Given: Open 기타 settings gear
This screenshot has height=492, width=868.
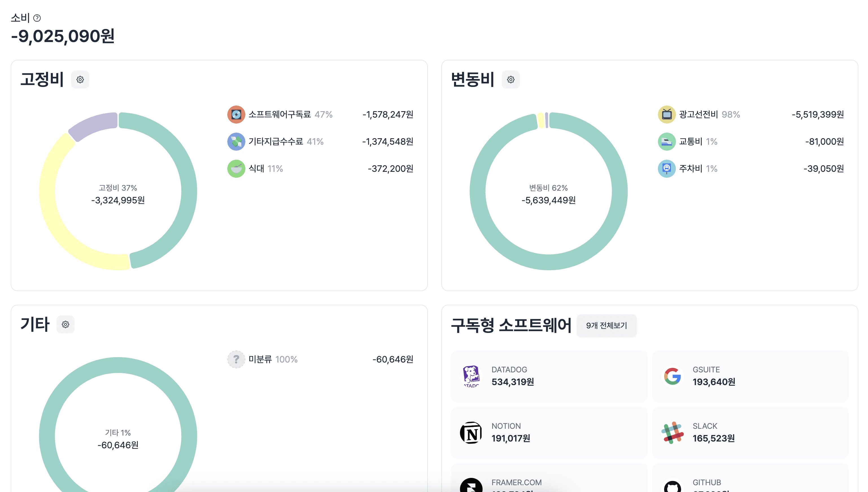Looking at the screenshot, I should point(65,324).
